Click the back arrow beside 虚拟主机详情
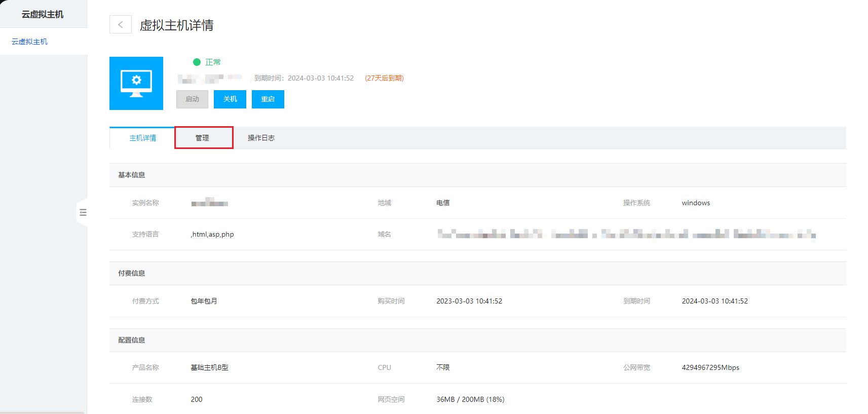Screen dimensions: 868x414 [121, 24]
